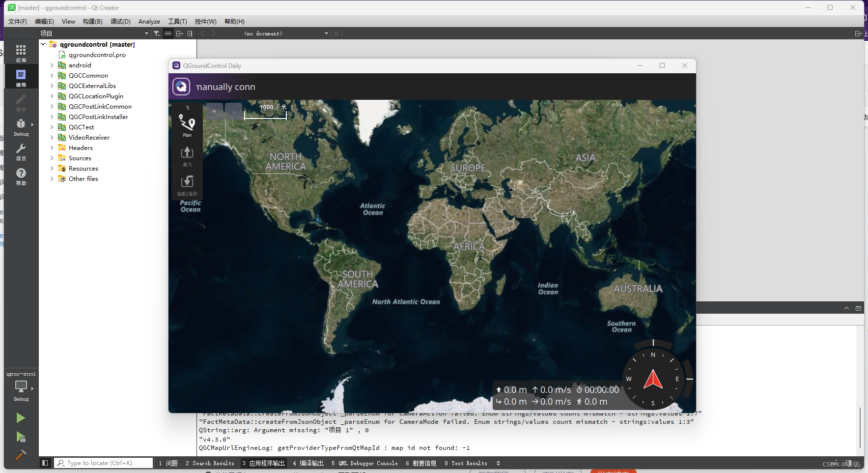
Task: Collapse output pane with up chevron
Action: (x=846, y=308)
